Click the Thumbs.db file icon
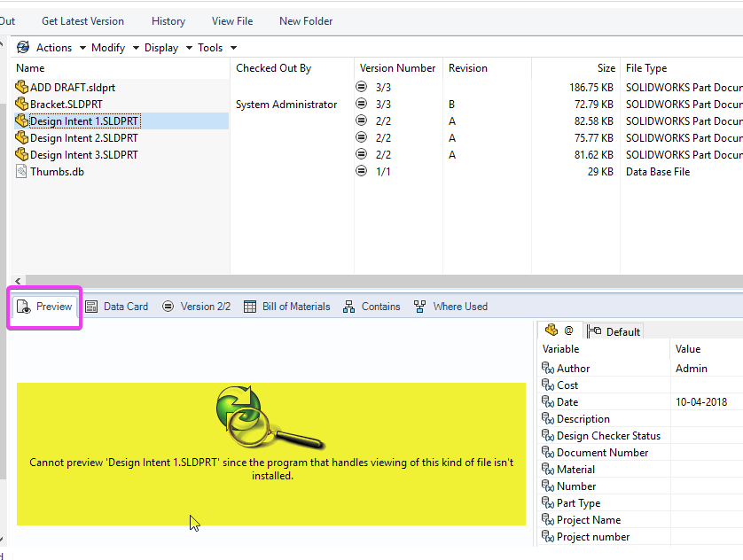743x560 pixels. [21, 171]
